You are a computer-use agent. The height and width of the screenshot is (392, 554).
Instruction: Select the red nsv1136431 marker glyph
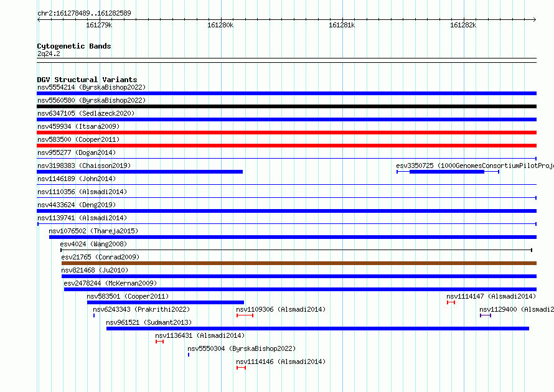[x=160, y=342]
